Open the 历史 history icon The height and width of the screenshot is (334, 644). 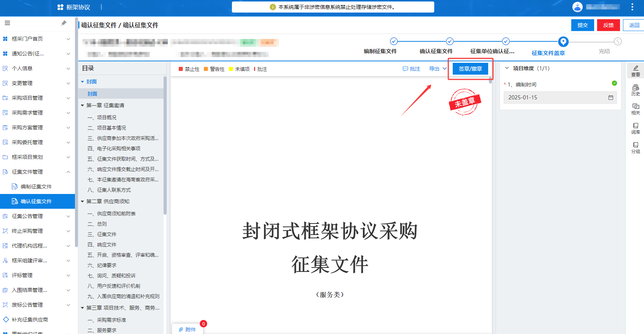636,90
